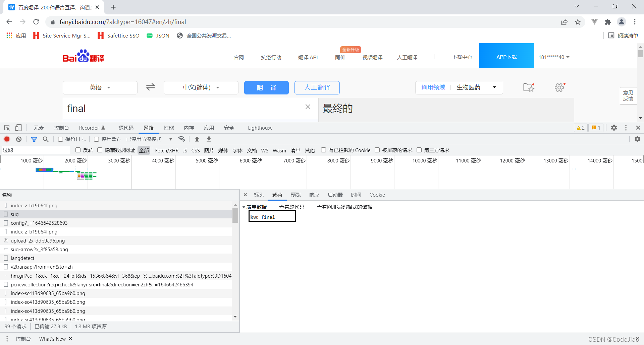This screenshot has width=644, height=345.
Task: Toggle the device toolbar icon
Action: [18, 128]
